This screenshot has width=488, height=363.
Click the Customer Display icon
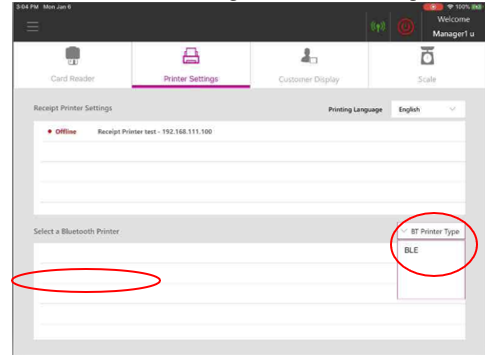(309, 56)
